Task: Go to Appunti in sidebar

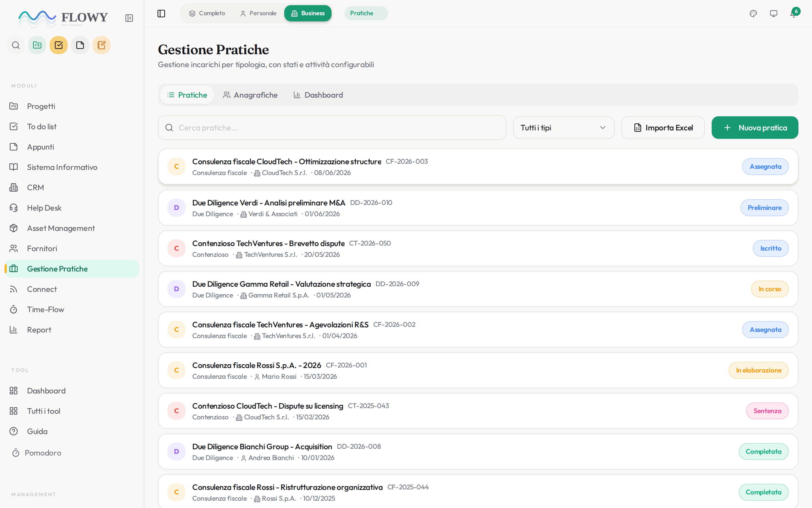Action: 72,147
